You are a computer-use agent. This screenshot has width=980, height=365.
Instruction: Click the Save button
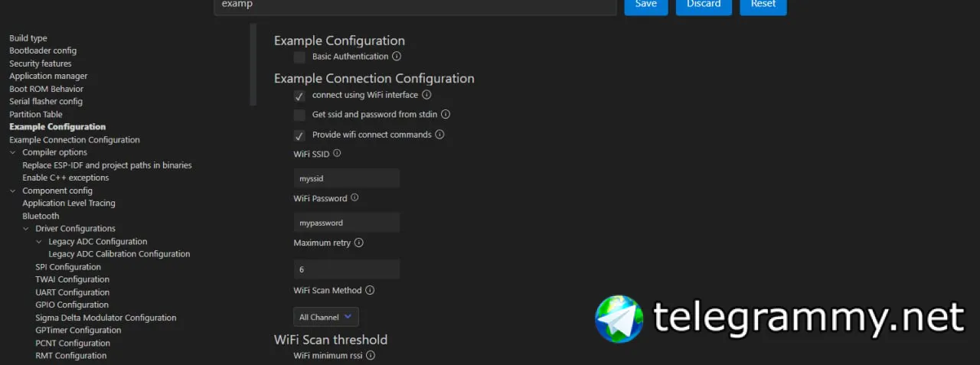click(645, 5)
